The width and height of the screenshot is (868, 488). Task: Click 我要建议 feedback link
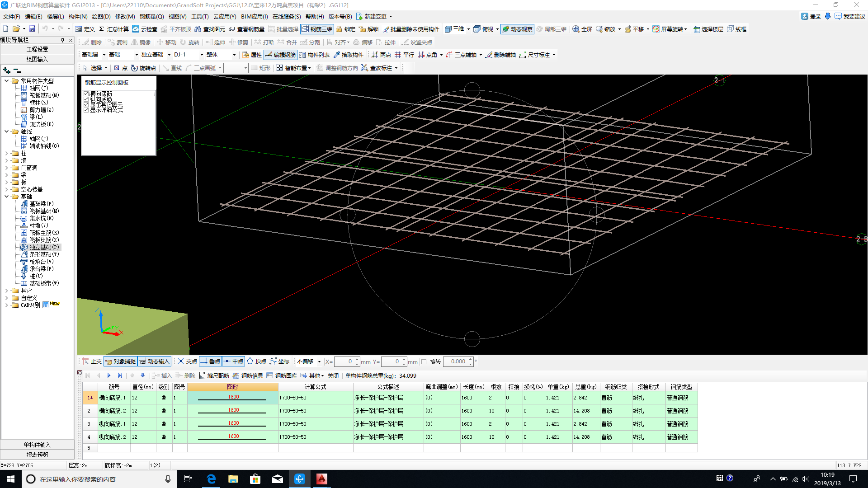point(850,16)
